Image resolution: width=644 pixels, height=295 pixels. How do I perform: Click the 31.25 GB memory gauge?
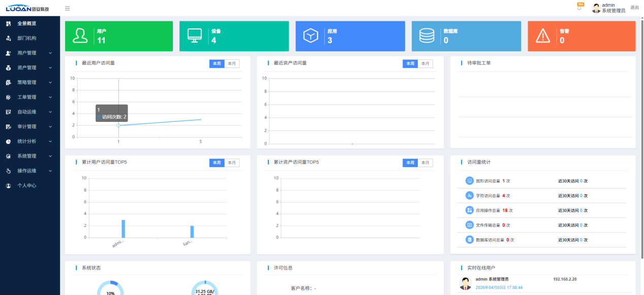[x=204, y=288]
